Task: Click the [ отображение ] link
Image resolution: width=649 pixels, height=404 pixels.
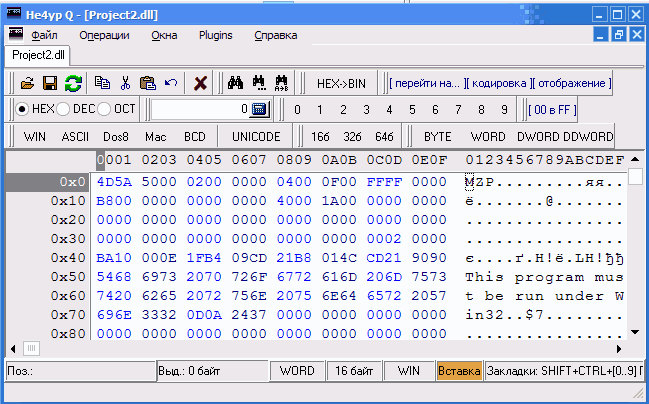Action: [571, 83]
